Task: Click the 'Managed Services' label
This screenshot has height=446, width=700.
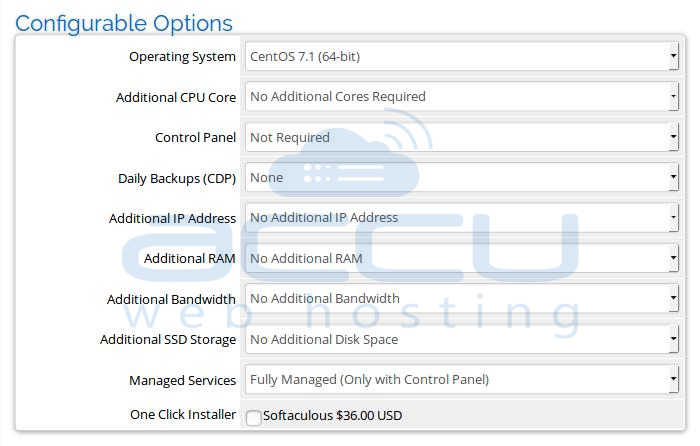Action: tap(182, 380)
